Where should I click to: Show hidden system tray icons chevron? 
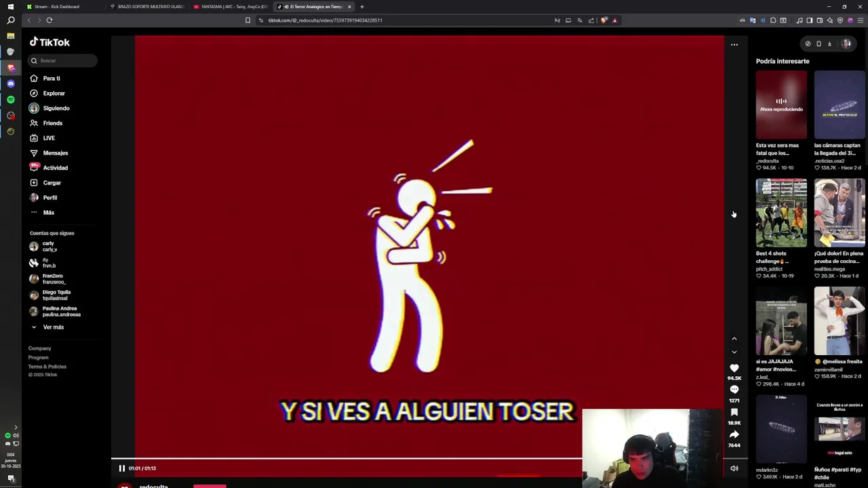click(16, 428)
